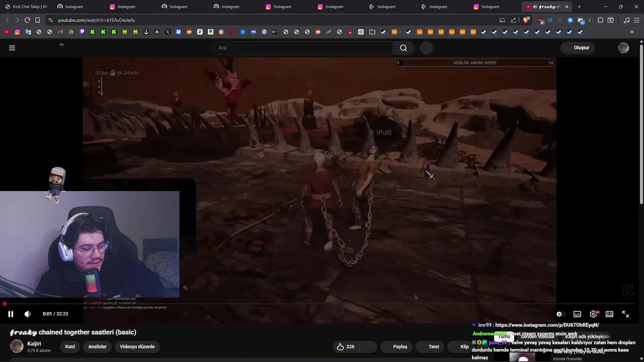This screenshot has height=362, width=644.
Task: Go back with the browser back arrow
Action: click(x=7, y=20)
